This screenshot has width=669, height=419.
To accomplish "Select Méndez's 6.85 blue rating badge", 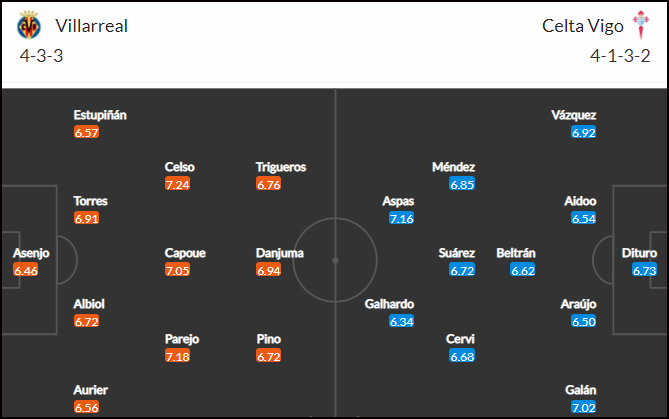I will pyautogui.click(x=462, y=184).
